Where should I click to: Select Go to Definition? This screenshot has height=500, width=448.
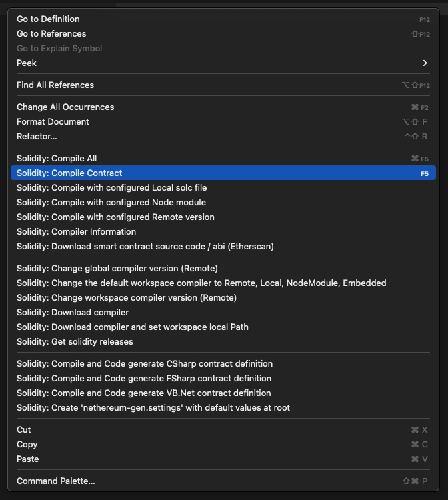point(223,19)
